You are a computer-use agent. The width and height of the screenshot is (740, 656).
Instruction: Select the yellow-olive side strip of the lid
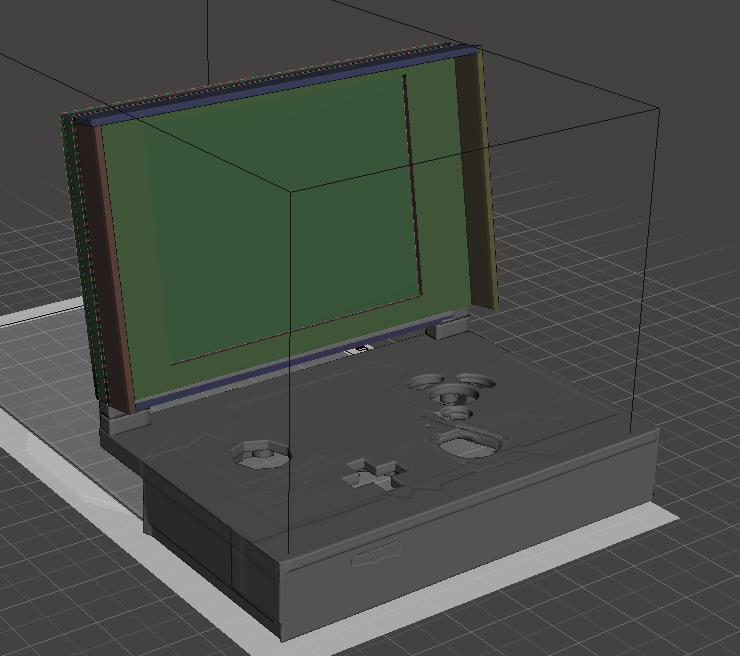(x=477, y=179)
